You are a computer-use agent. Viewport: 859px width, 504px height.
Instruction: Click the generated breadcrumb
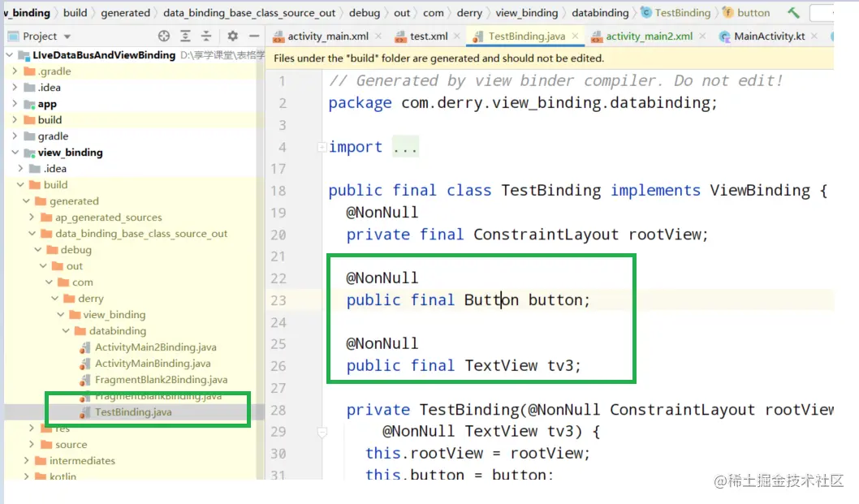tap(125, 13)
